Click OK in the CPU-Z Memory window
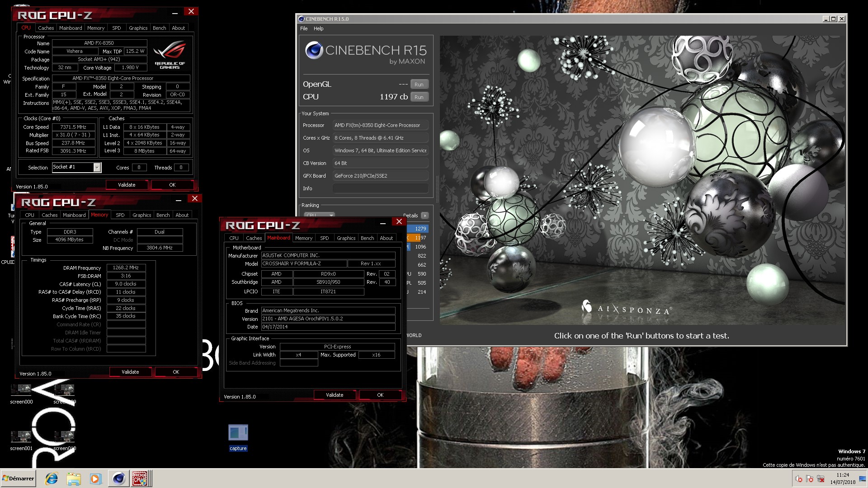Screen dimensions: 868x488 point(176,372)
